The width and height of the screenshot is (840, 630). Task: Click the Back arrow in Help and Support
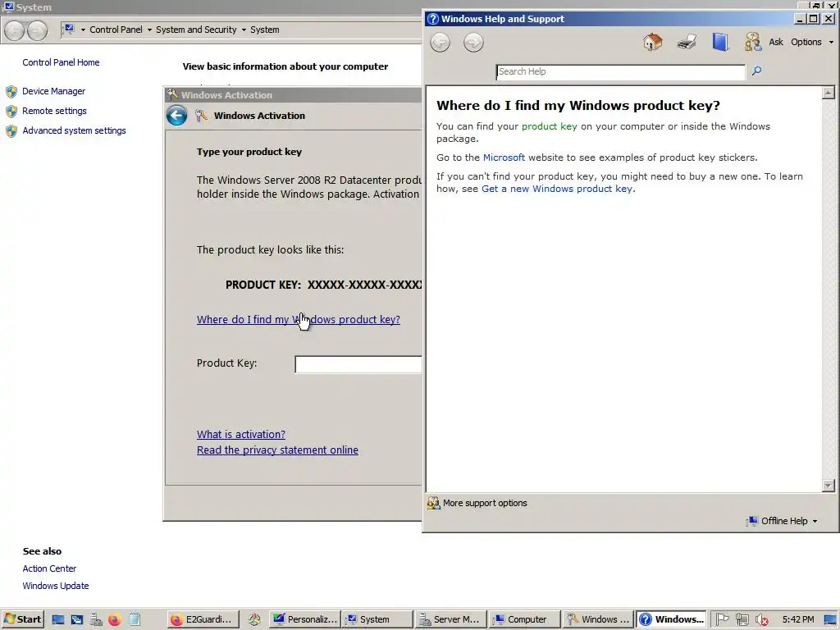tap(441, 43)
